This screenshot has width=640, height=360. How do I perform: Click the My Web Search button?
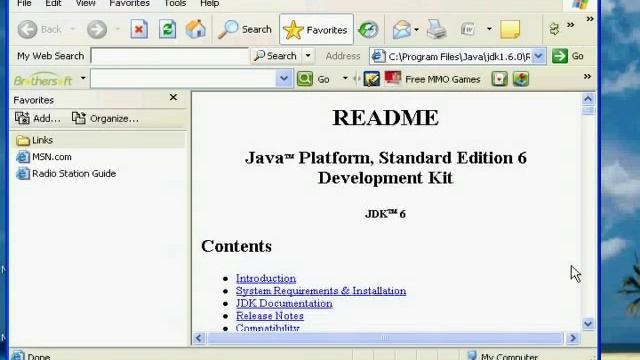276,56
